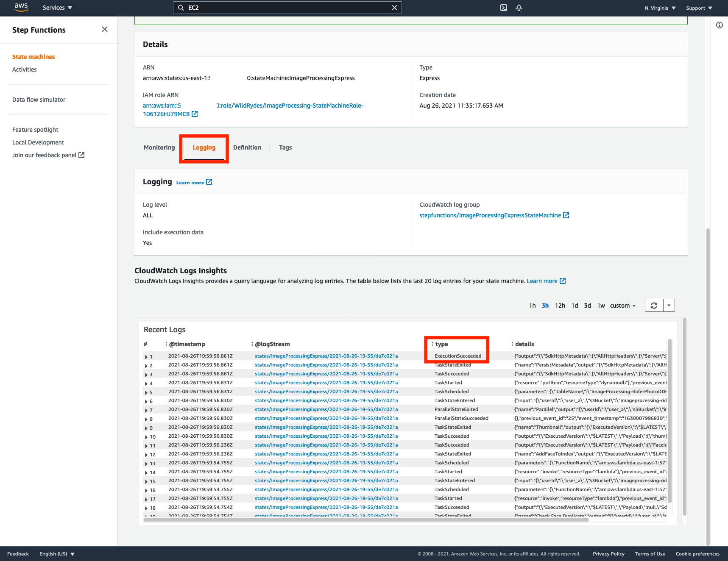
Task: Select 1h time range
Action: 533,305
